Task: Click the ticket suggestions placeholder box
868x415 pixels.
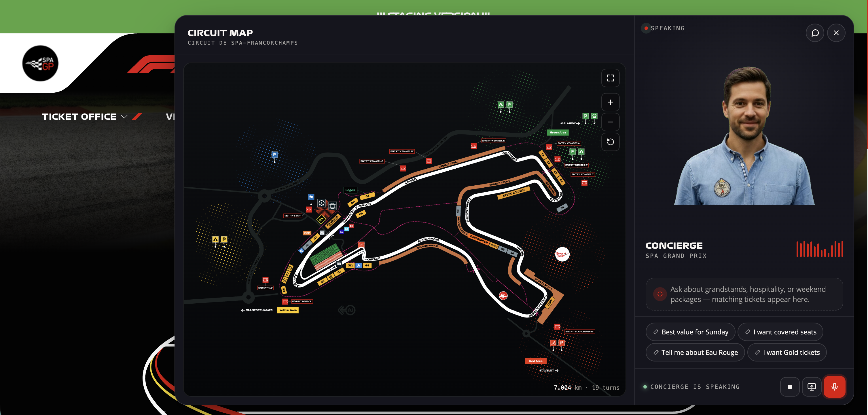Action: (744, 294)
